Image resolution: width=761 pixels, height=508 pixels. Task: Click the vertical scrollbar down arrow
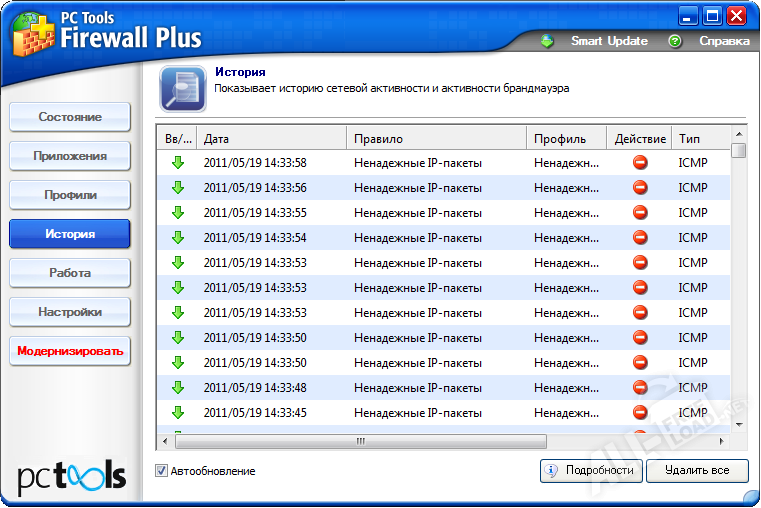coord(739,424)
